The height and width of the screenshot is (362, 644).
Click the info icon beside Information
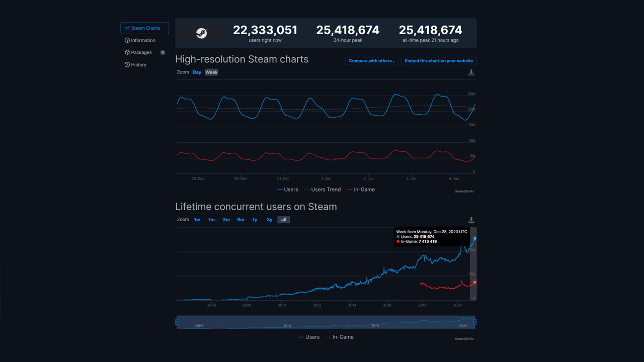[127, 40]
